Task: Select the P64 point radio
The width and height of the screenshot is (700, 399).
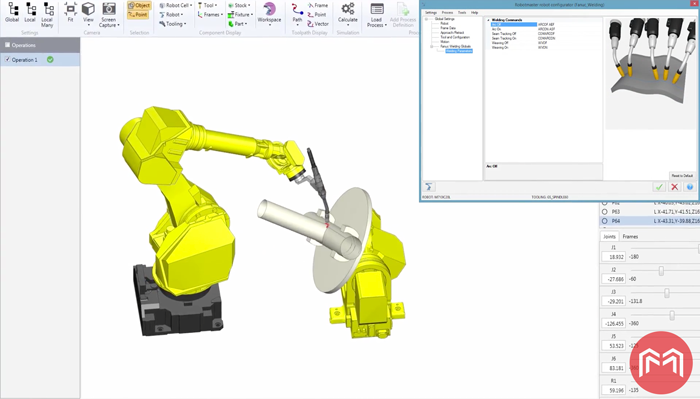Action: tap(604, 221)
